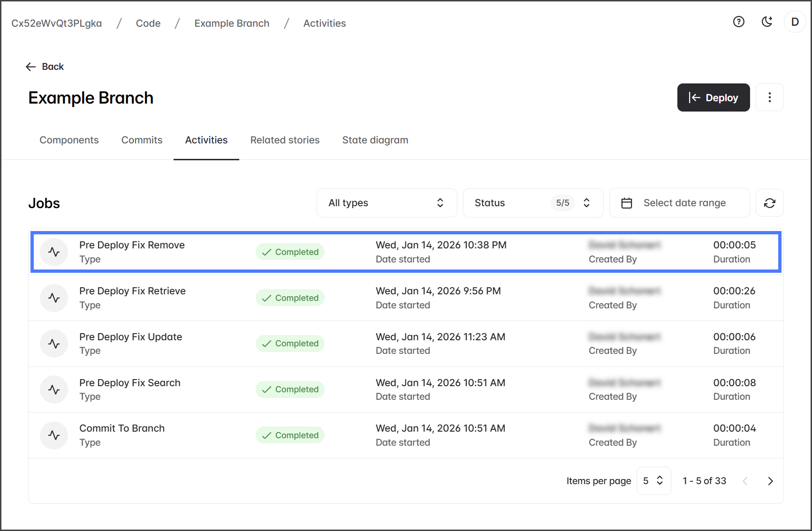Click activity icon for Pre Deploy Fix Retrieve
This screenshot has width=812, height=531.
54,298
